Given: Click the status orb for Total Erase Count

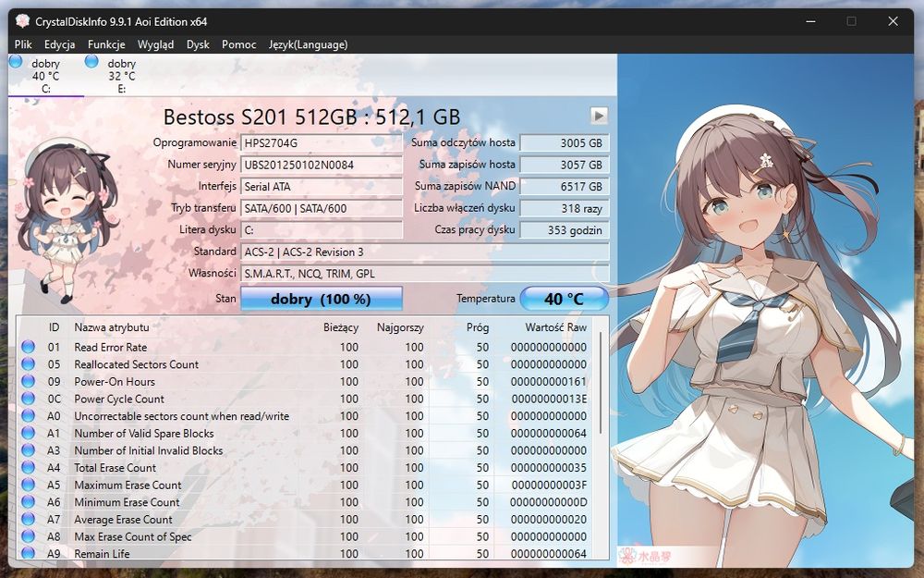Looking at the screenshot, I should click(x=28, y=467).
